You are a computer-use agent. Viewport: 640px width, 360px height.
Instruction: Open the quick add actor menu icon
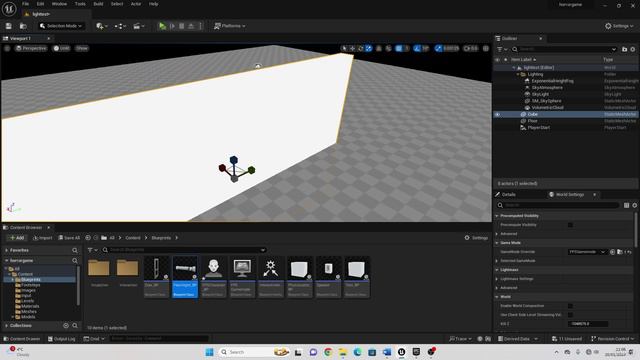101,26
